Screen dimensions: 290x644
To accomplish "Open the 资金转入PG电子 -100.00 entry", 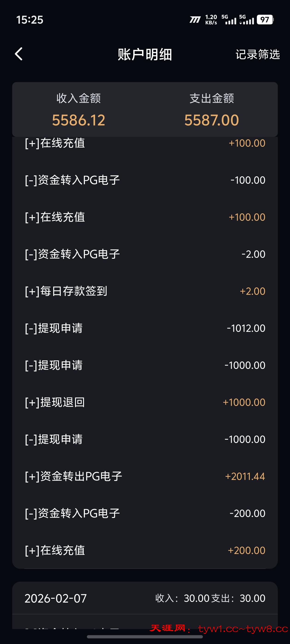I will pos(145,180).
